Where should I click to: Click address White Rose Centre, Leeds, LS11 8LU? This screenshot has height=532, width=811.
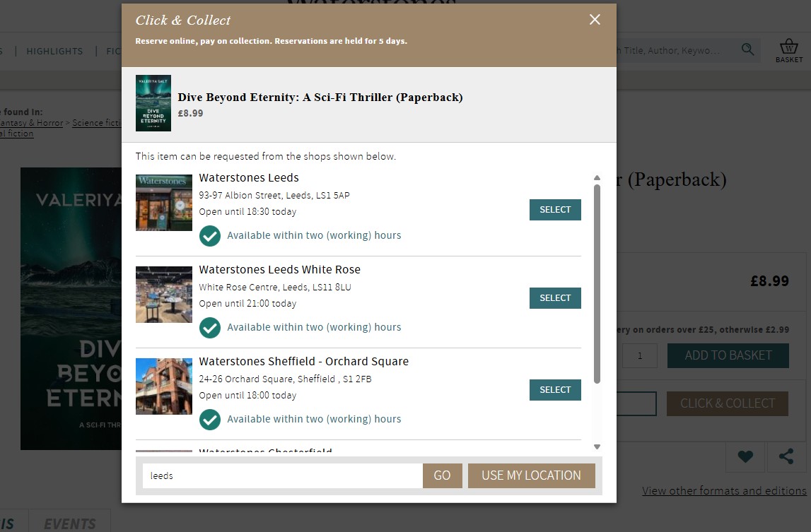[275, 288]
